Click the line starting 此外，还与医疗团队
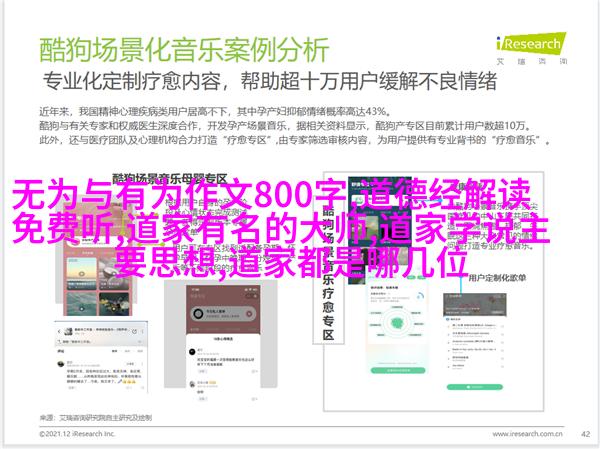This screenshot has width=600, height=449. coord(295,140)
